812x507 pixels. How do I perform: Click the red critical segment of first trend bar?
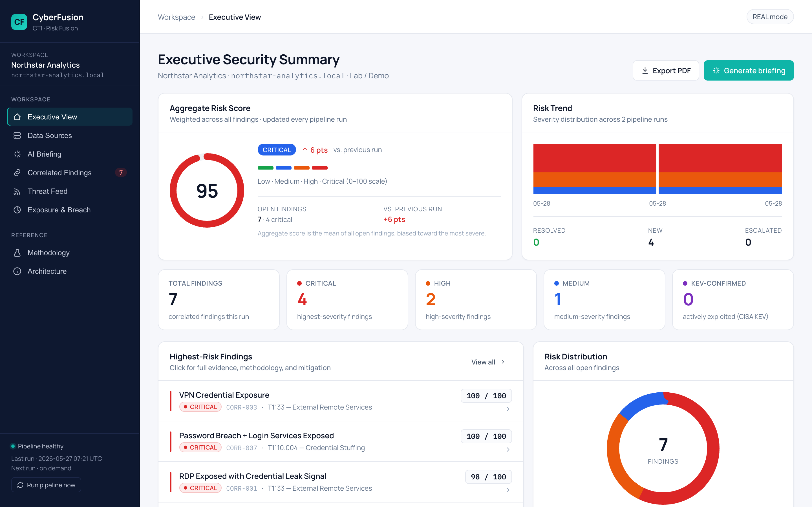[x=595, y=158]
